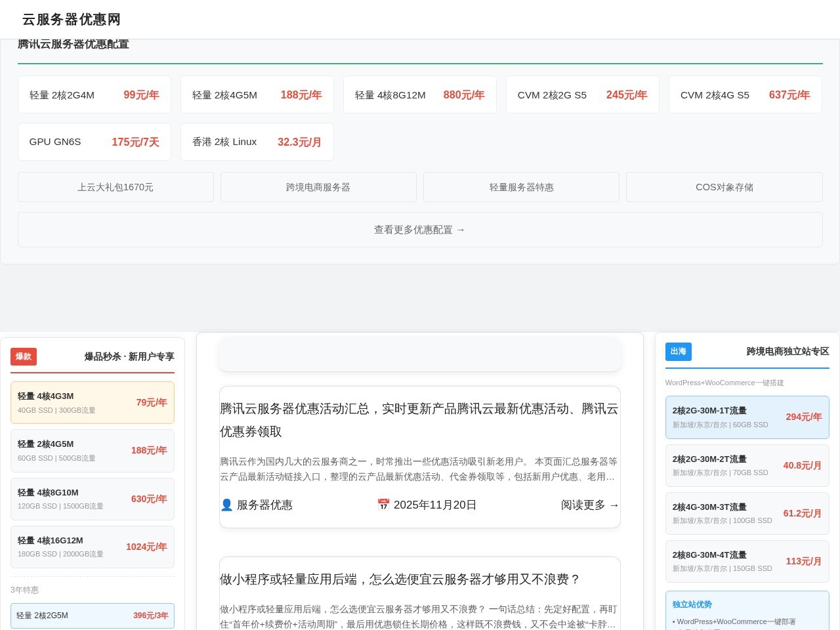The width and height of the screenshot is (840, 630).
Task: Select the 轻量 4核8G10M 630元/年 deal
Action: pos(93,499)
